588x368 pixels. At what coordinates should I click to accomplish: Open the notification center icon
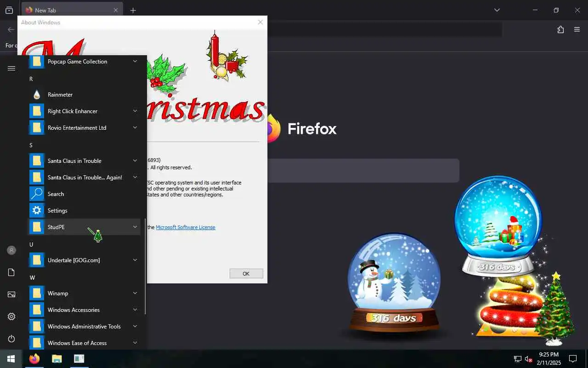point(573,359)
